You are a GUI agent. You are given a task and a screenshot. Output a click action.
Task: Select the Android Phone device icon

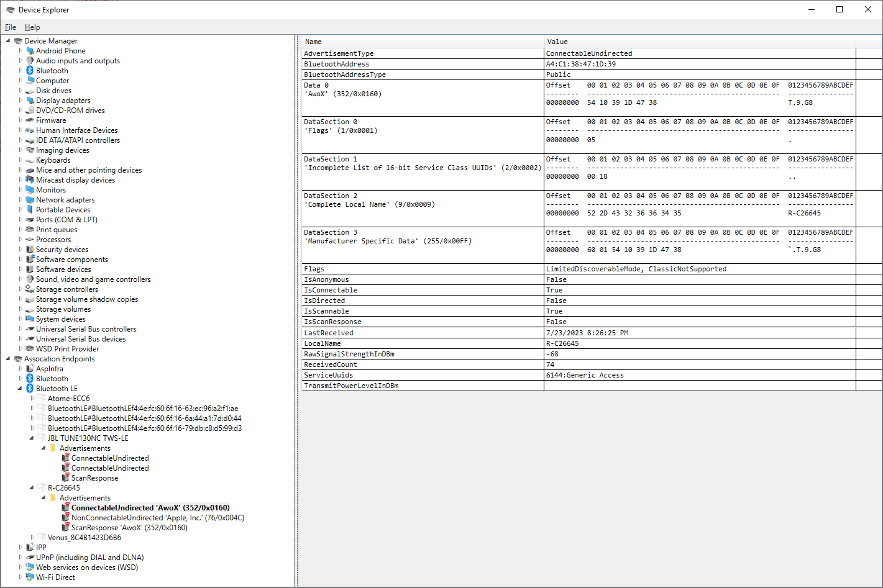click(29, 51)
